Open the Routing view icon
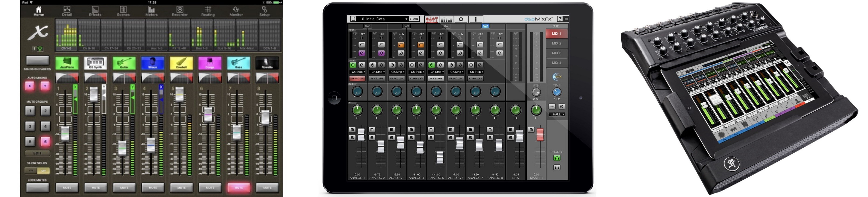 point(208,11)
